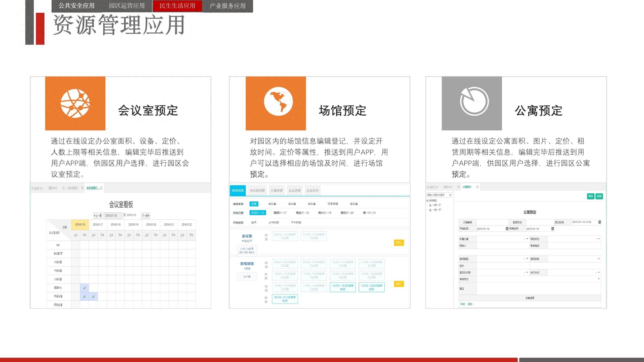Image resolution: width=644 pixels, height=362 pixels.
Task: Click yellow 预订 button for 羽毛球馆
Action: [399, 284]
